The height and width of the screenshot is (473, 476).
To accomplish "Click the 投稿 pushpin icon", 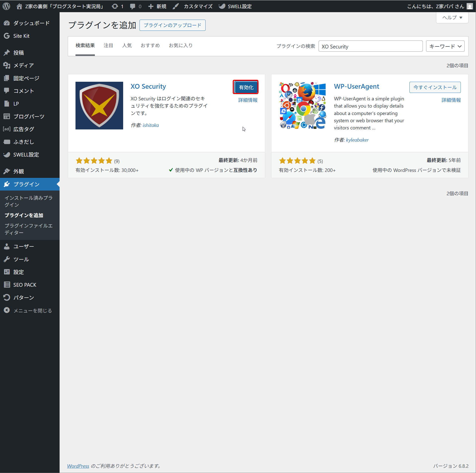I will pos(7,53).
